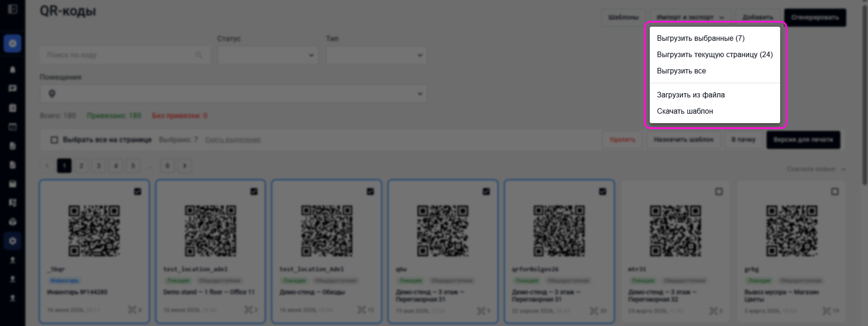Open notifications via the bell sidebar icon
Viewport: 868px width, 326px height.
12,70
